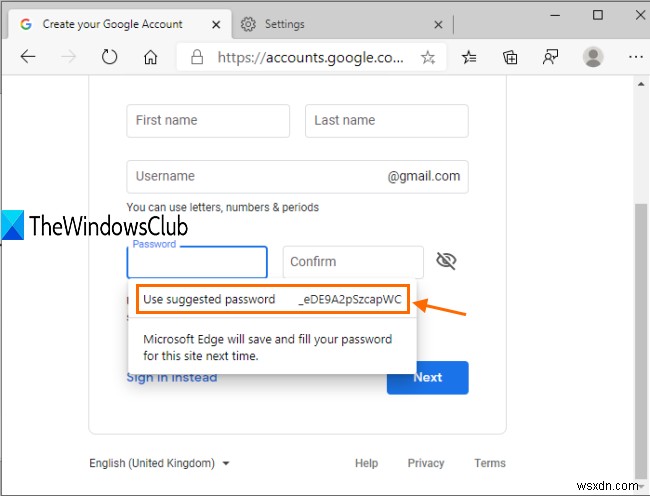This screenshot has height=496, width=650.
Task: Open the Favourites list icon in the toolbar
Action: pyautogui.click(x=469, y=57)
